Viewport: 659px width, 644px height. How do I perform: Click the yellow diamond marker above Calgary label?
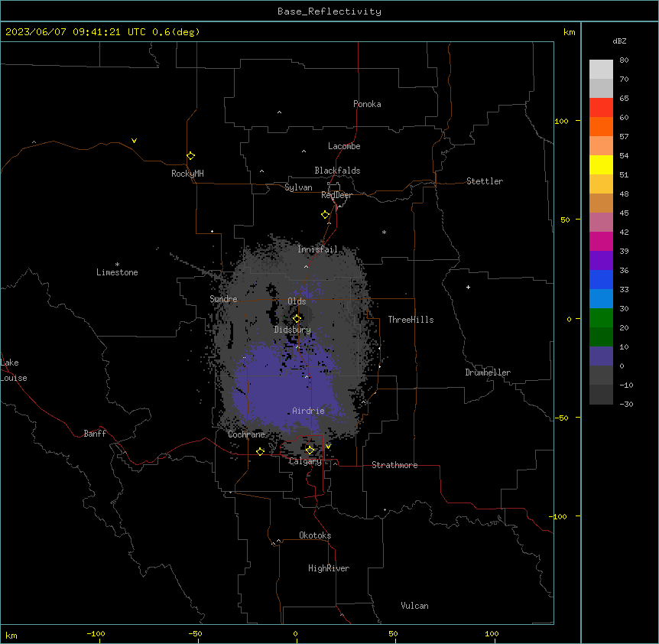(x=310, y=450)
